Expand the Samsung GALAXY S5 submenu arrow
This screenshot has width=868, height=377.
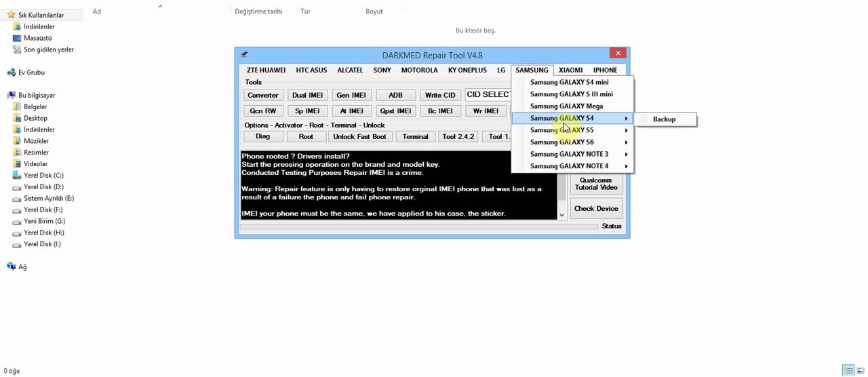pyautogui.click(x=626, y=130)
